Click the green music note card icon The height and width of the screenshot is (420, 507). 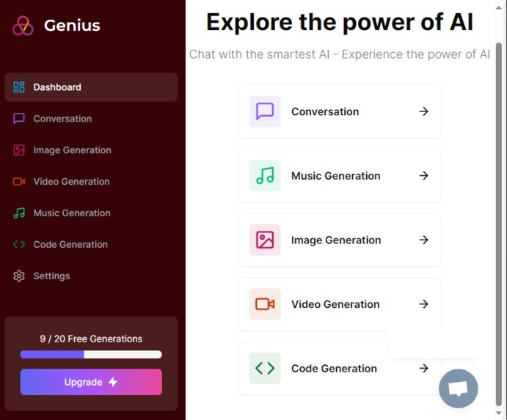(265, 176)
